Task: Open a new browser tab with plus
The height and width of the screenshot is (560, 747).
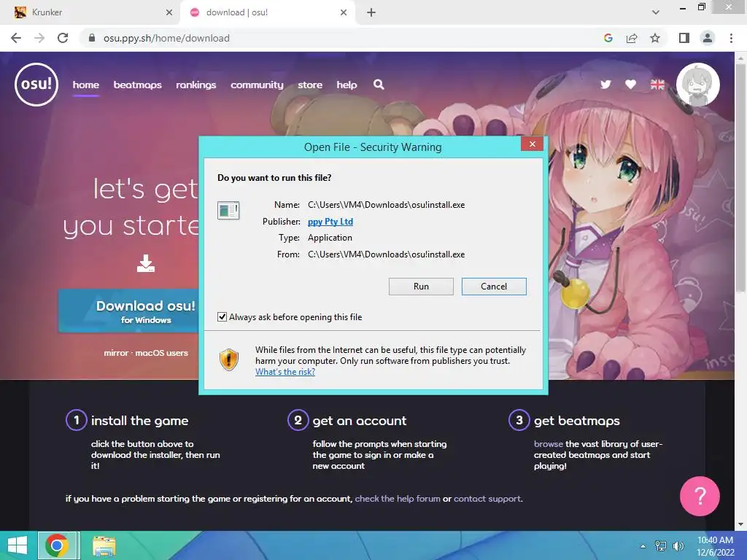Action: [x=371, y=12]
